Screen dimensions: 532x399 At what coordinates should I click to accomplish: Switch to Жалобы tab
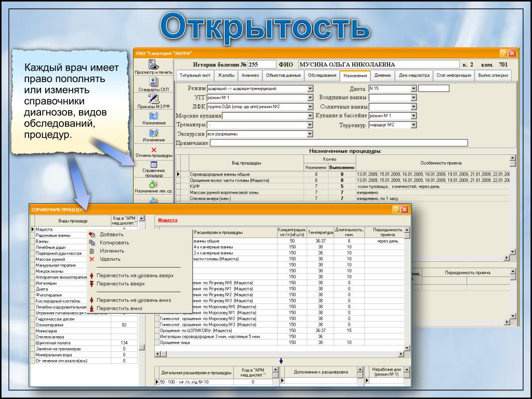pos(226,75)
